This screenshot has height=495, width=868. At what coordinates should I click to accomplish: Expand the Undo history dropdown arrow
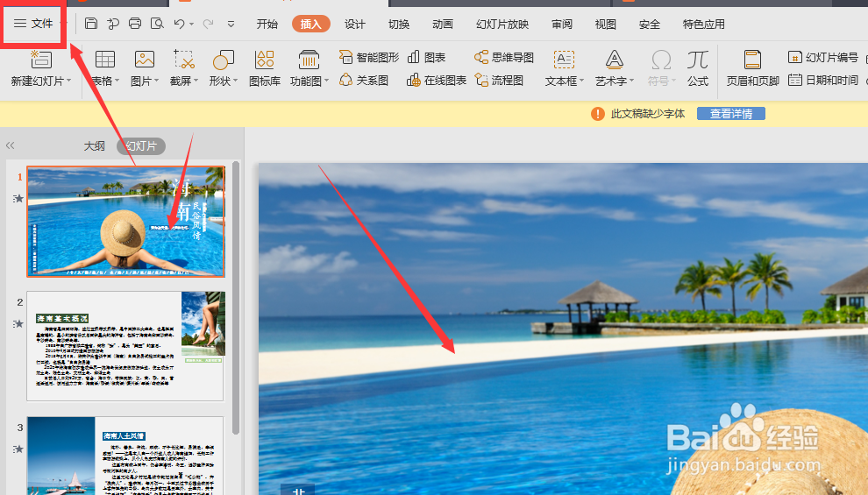coord(191,24)
